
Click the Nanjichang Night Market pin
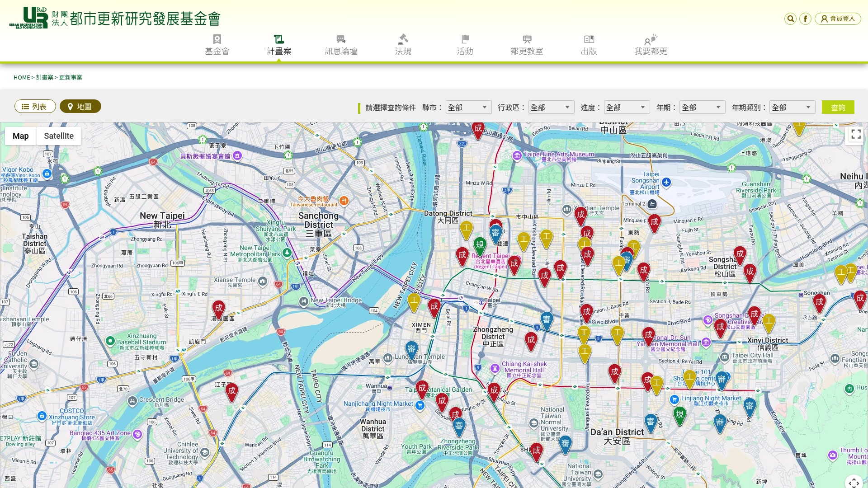point(420,405)
